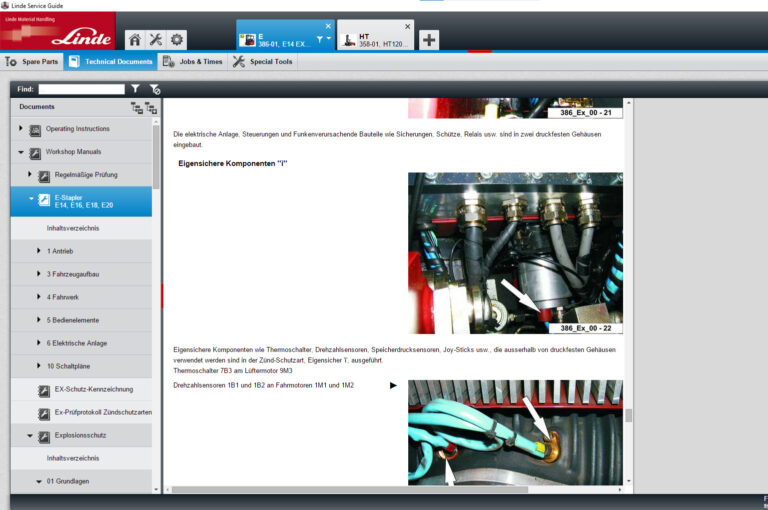This screenshot has height=510, width=768.
Task: Open the Spare Parts tab
Action: click(x=31, y=62)
